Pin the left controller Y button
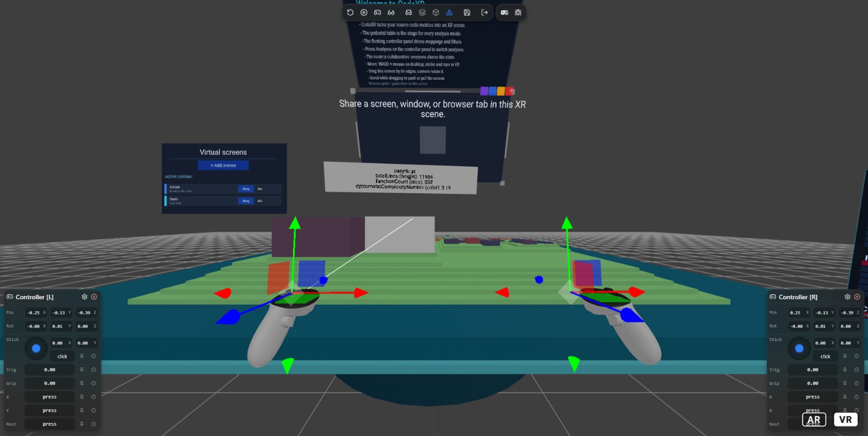Screen dimensions: 868x436 tap(82, 410)
